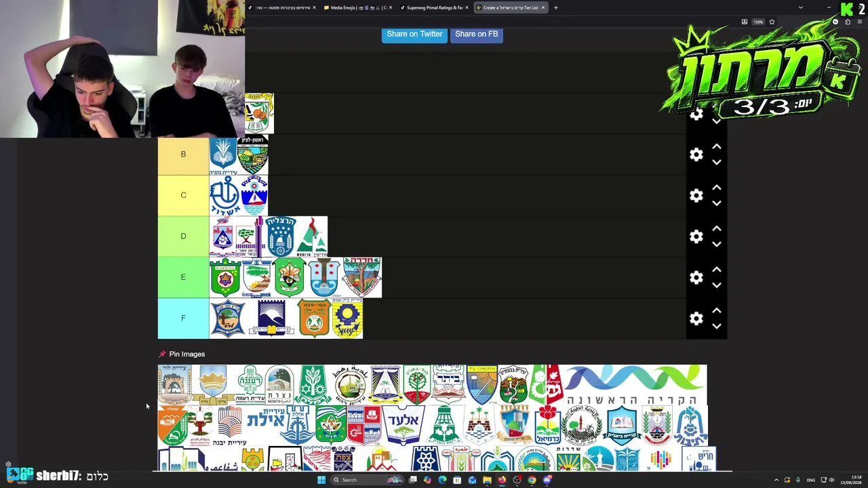The height and width of the screenshot is (488, 868).
Task: Open Firefox extensions puzzle icon
Action: [x=848, y=22]
